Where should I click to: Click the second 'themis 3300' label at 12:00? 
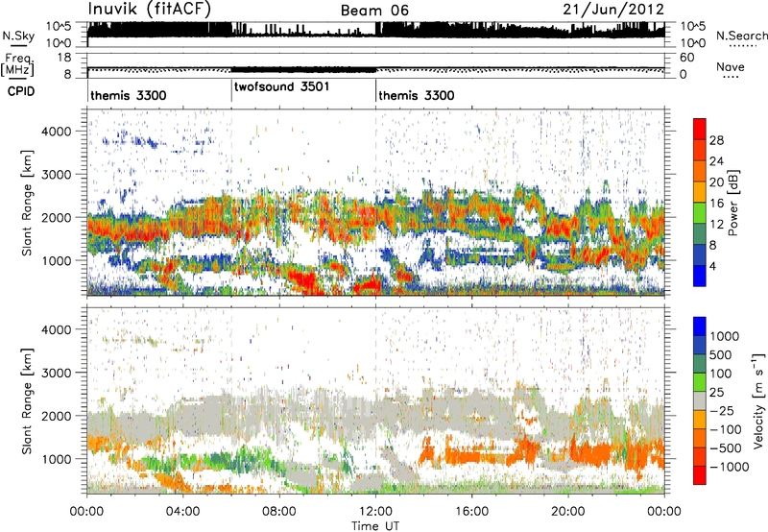(417, 95)
